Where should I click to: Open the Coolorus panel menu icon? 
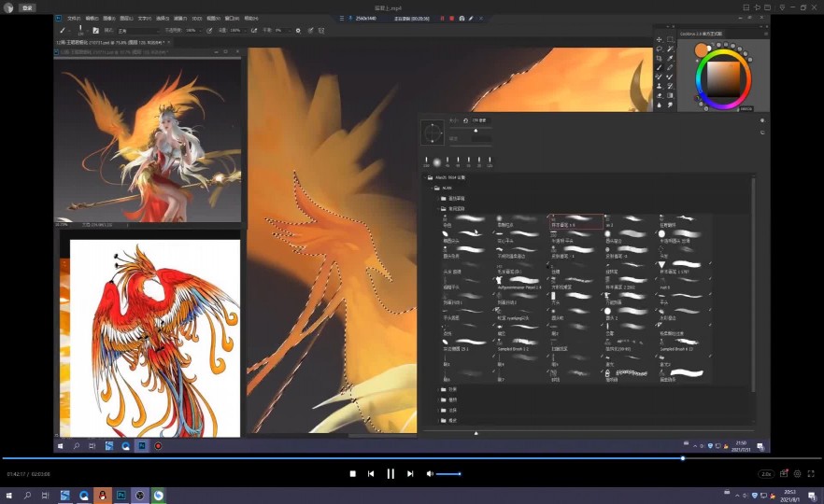click(766, 34)
